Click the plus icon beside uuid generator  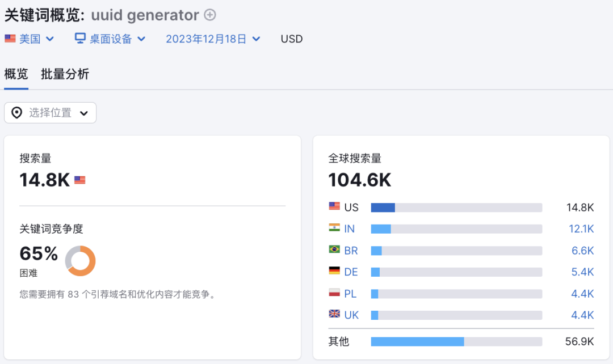point(210,15)
